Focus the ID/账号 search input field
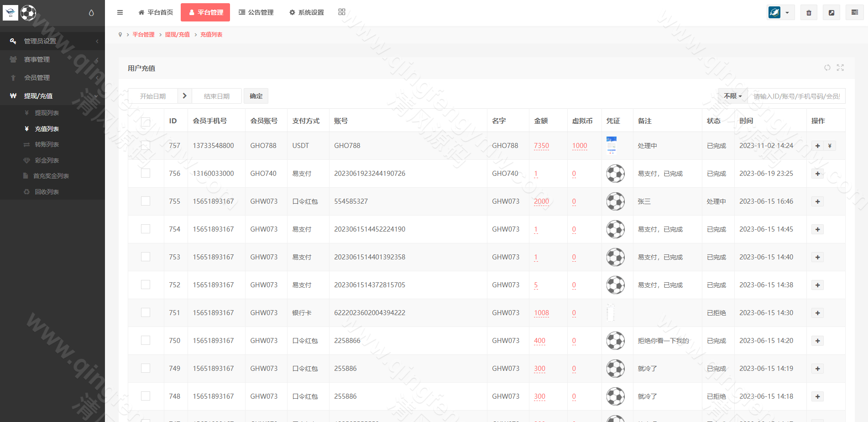The height and width of the screenshot is (422, 868). [796, 96]
